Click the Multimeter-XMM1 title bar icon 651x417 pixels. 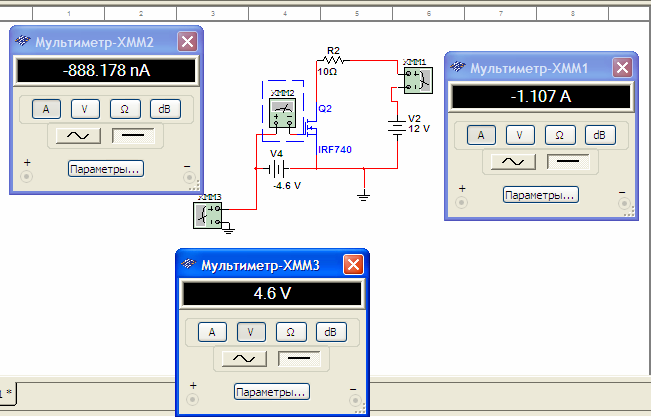(458, 67)
